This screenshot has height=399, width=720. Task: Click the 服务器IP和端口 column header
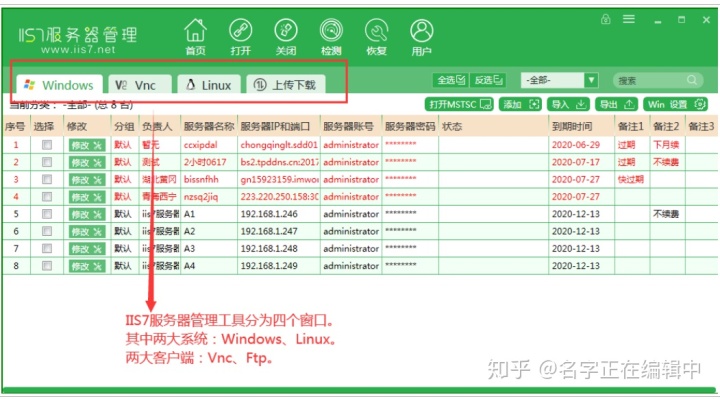pyautogui.click(x=279, y=126)
